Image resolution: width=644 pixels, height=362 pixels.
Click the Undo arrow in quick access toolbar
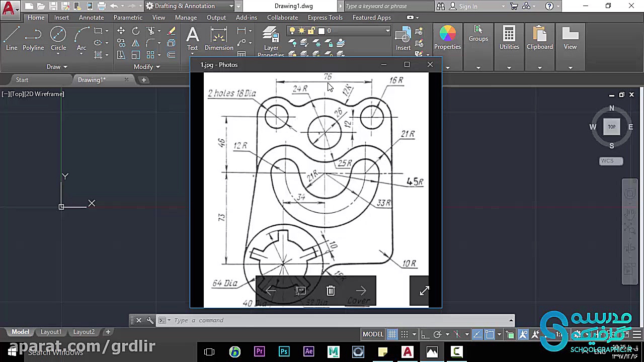pyautogui.click(x=114, y=6)
